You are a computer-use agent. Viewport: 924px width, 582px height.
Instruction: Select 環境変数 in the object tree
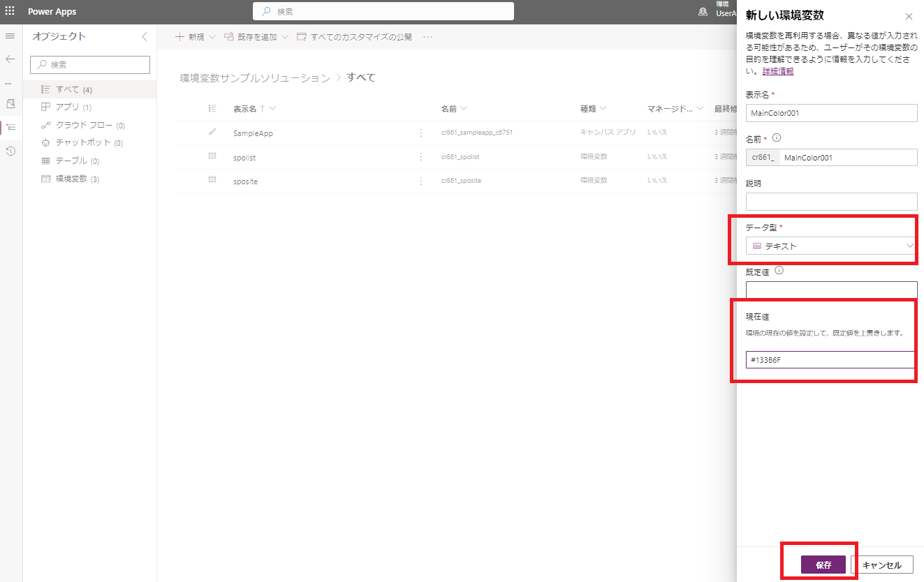pos(71,179)
